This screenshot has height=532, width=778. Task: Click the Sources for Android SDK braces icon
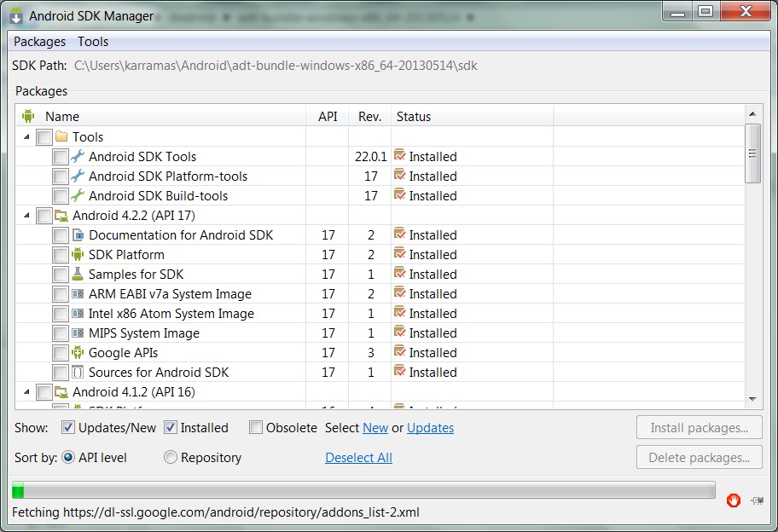(x=78, y=373)
